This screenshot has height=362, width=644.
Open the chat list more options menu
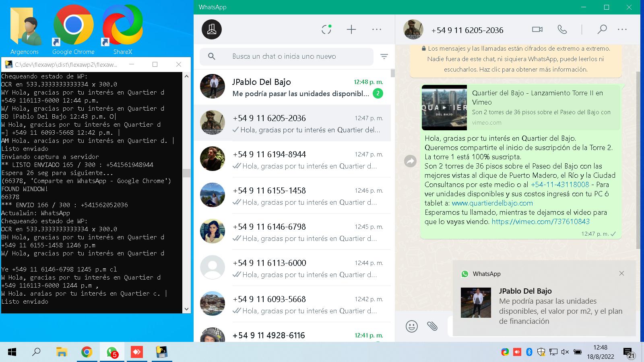pyautogui.click(x=377, y=29)
